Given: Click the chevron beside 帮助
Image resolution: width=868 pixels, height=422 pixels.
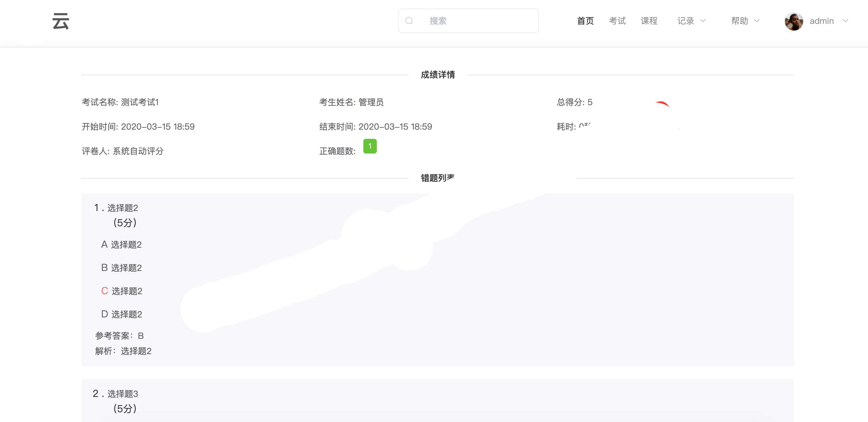Looking at the screenshot, I should (x=757, y=21).
